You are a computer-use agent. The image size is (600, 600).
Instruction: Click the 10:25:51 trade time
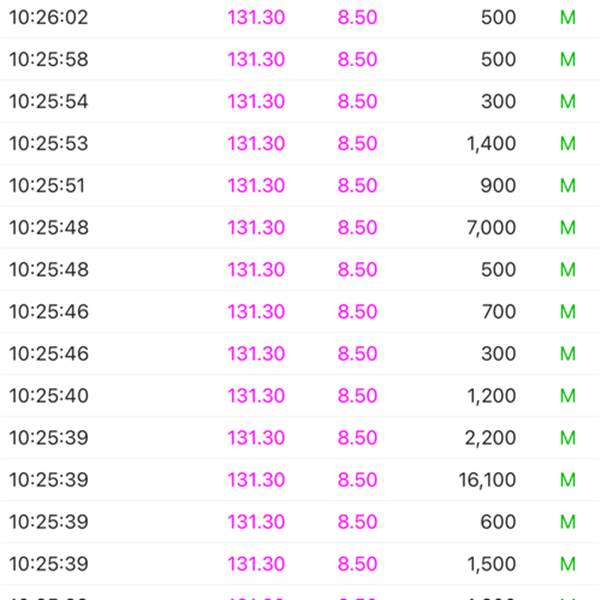pyautogui.click(x=49, y=186)
